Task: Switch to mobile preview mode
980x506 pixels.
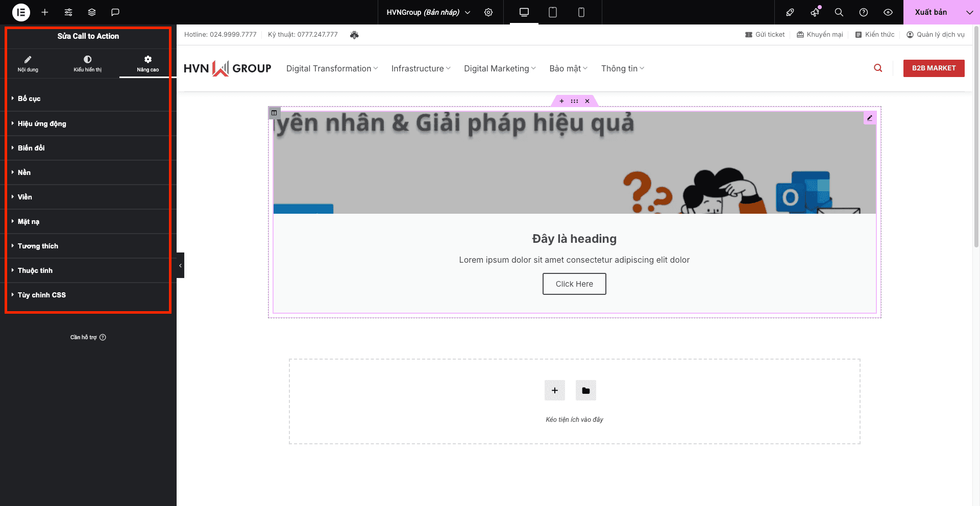Action: (581, 12)
